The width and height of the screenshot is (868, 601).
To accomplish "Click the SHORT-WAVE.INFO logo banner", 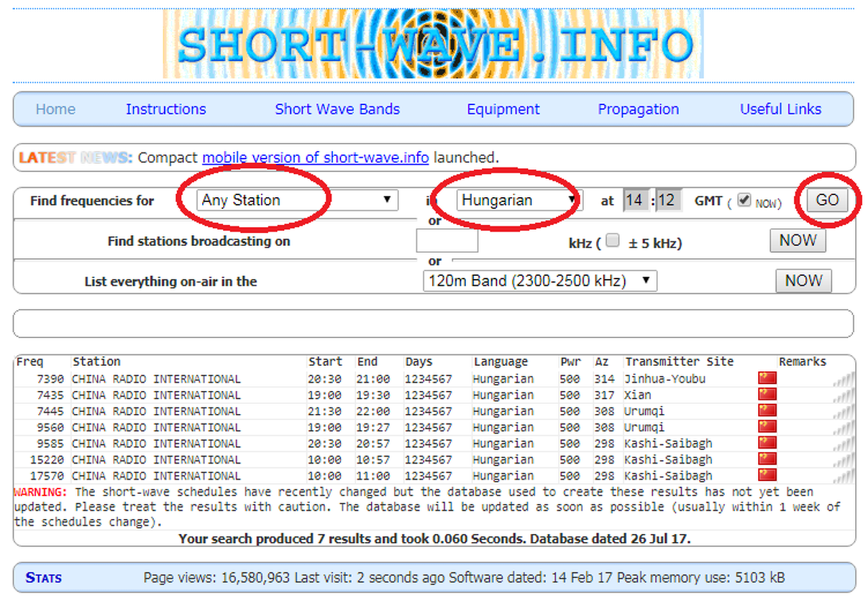I will pos(433,44).
